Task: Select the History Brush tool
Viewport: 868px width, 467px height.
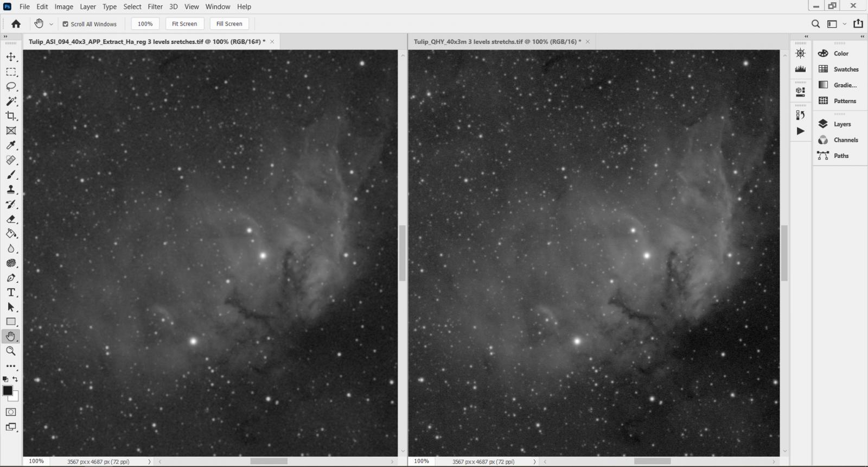Action: (11, 204)
